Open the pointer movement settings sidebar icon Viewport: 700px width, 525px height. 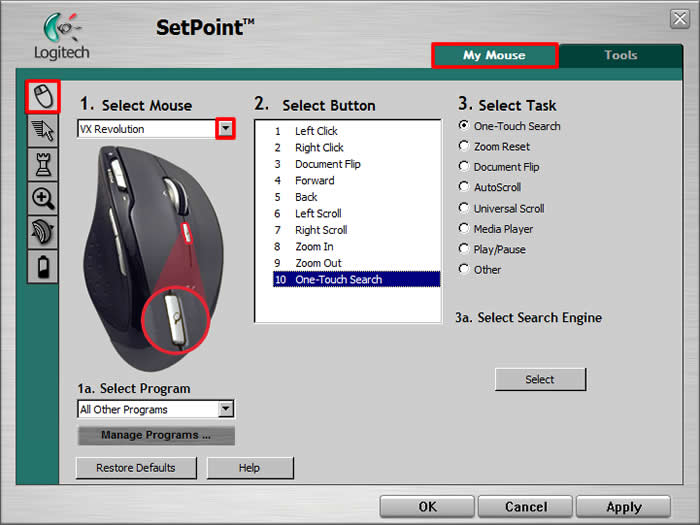point(43,130)
